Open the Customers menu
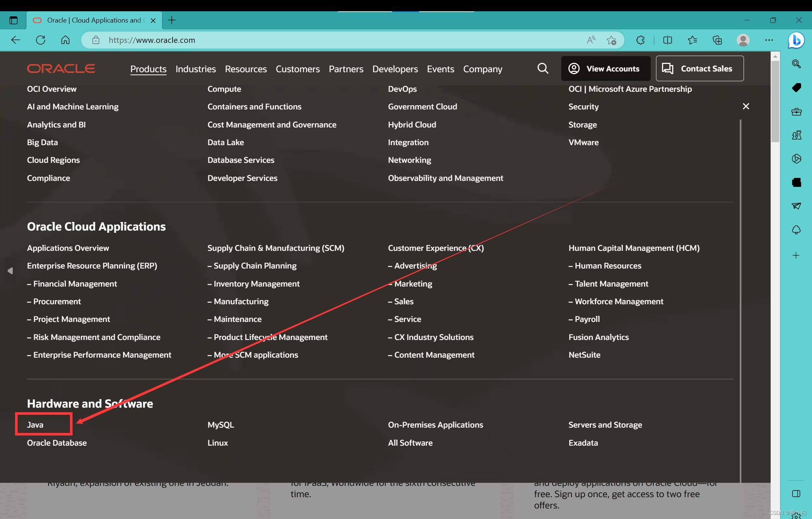The image size is (812, 519). (x=298, y=69)
